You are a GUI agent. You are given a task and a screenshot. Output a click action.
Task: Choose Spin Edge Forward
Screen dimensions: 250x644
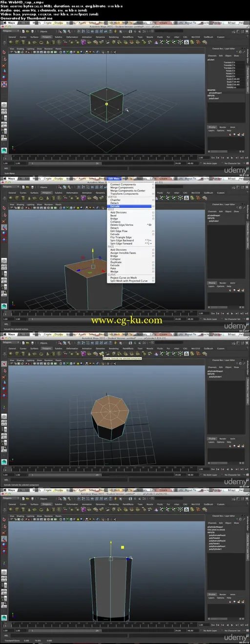click(x=121, y=243)
